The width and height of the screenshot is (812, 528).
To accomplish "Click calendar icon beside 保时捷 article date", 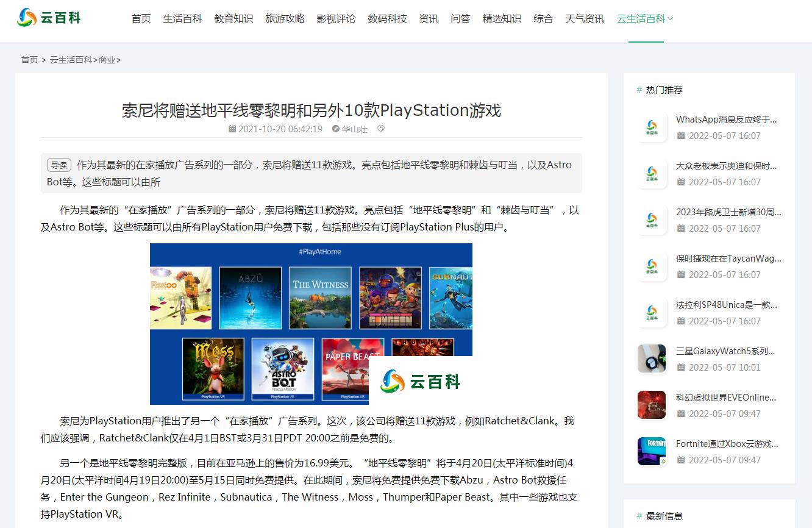I will [681, 274].
